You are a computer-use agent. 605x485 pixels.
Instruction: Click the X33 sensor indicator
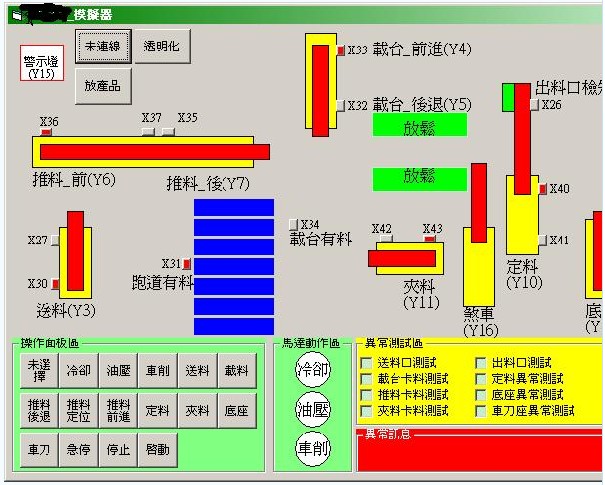coord(341,50)
